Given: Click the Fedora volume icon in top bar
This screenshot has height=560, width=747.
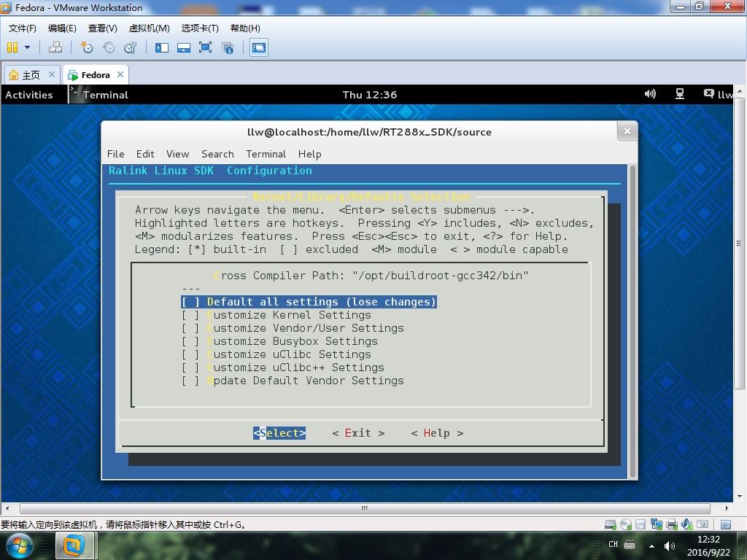Looking at the screenshot, I should (x=650, y=94).
